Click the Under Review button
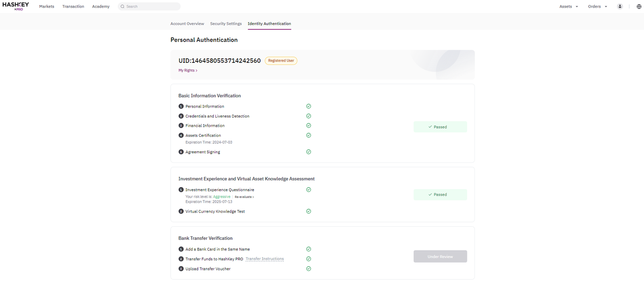644x283 pixels. pos(440,256)
